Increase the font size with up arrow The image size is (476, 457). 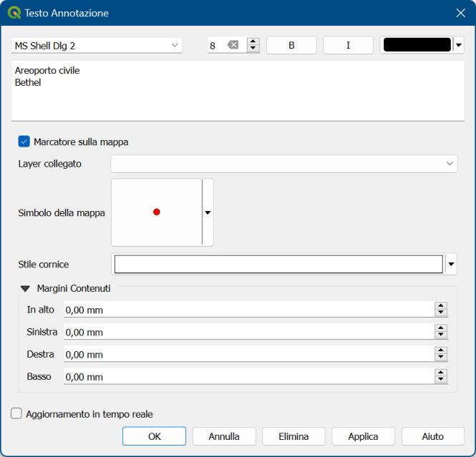253,41
